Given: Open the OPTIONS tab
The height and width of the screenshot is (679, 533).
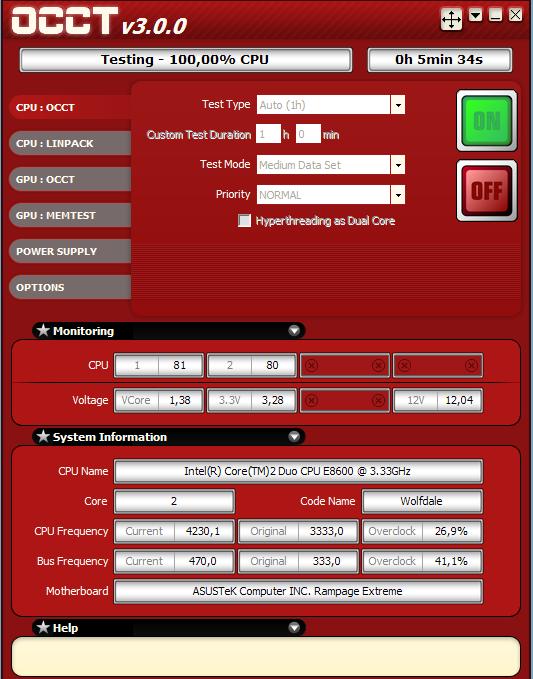Looking at the screenshot, I should 70,287.
